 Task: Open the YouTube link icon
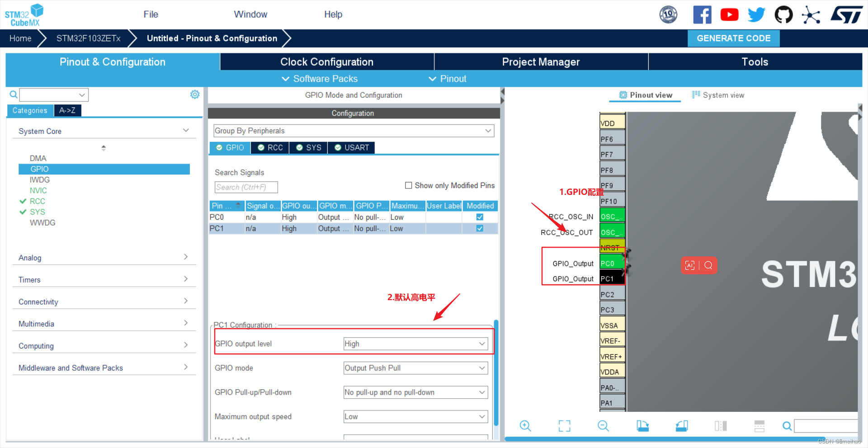point(729,14)
